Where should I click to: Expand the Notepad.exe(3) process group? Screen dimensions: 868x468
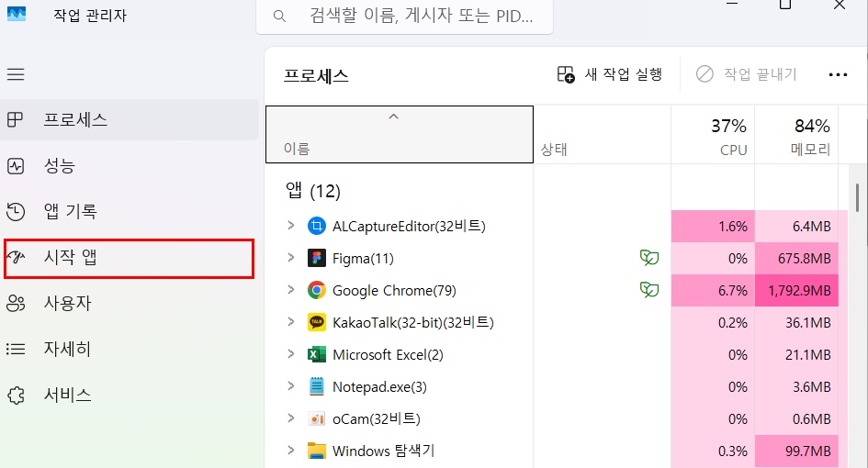click(290, 385)
